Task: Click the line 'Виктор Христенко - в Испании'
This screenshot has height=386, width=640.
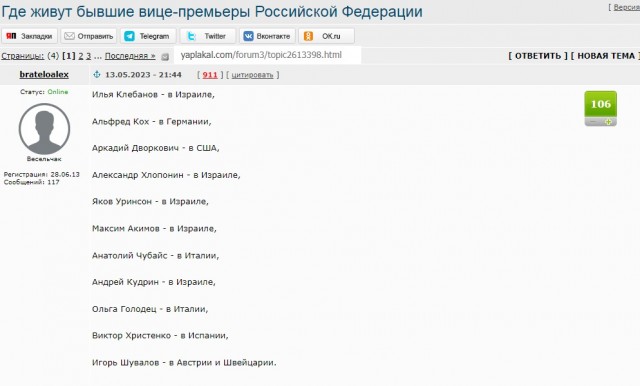Action: click(160, 335)
